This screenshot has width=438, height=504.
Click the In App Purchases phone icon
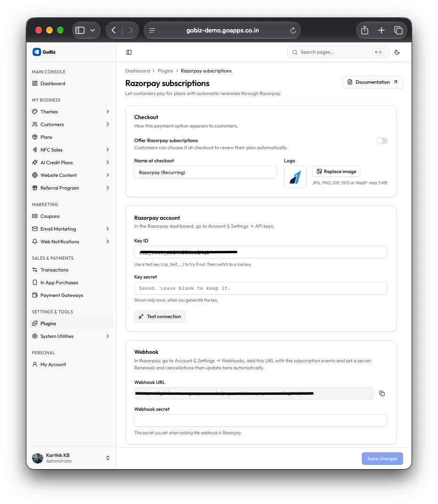[x=35, y=282]
